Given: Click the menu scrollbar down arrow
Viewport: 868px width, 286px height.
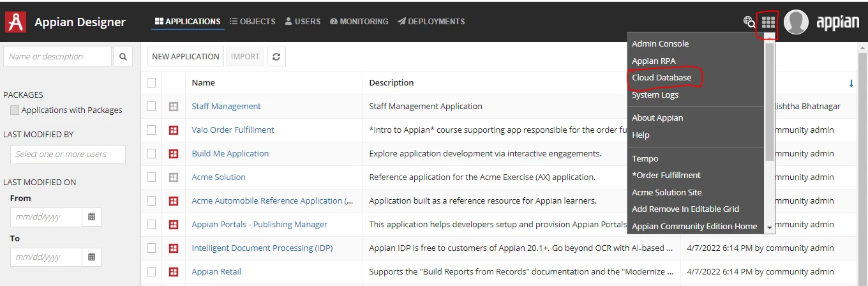Looking at the screenshot, I should pyautogui.click(x=770, y=228).
